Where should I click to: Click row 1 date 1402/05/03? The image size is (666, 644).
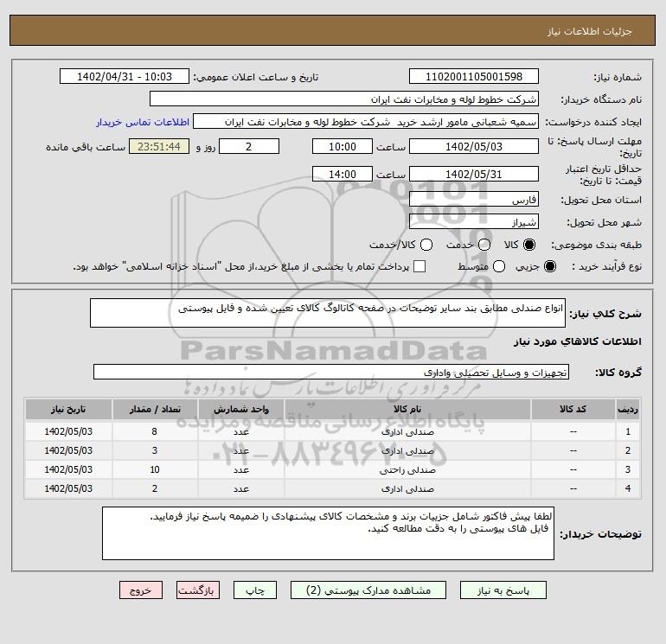pyautogui.click(x=68, y=431)
